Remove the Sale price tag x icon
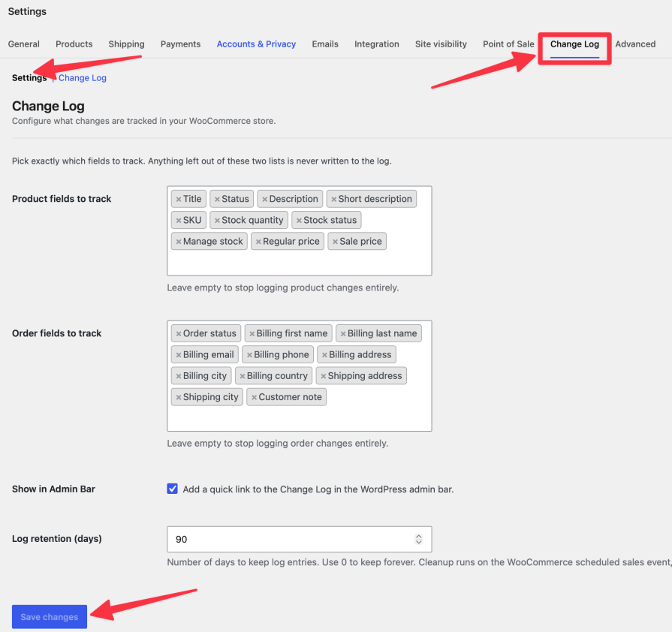Screen dimensions: 672x632 coord(335,242)
